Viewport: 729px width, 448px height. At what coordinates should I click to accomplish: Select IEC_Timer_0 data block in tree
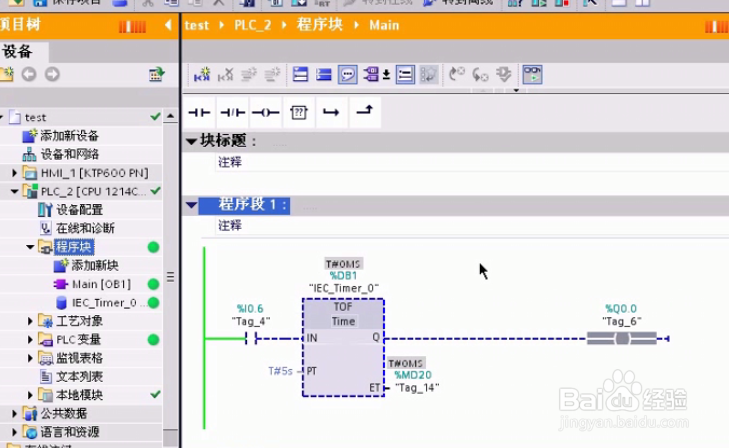pos(104,303)
